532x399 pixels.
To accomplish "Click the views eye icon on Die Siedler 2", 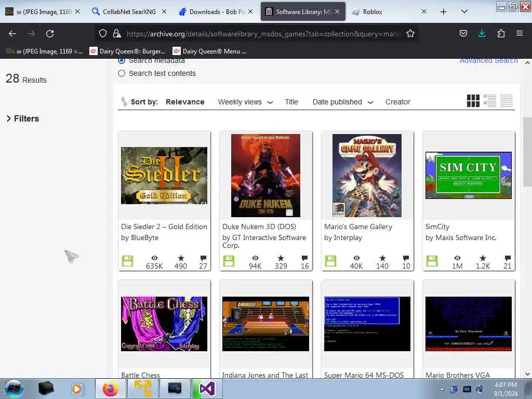I will tap(154, 258).
